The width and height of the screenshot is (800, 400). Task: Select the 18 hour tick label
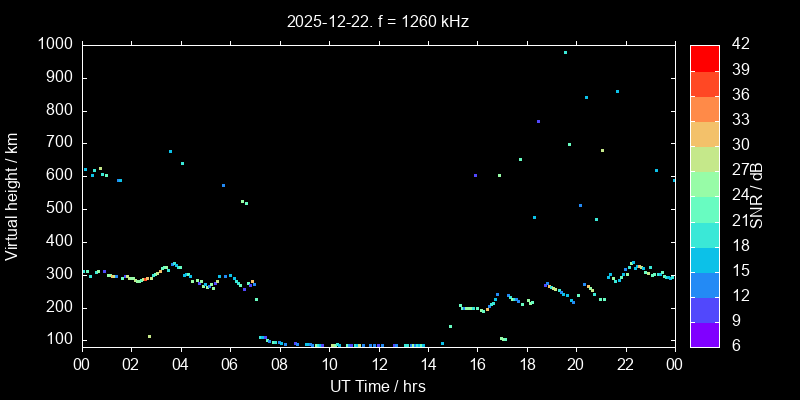click(x=526, y=365)
